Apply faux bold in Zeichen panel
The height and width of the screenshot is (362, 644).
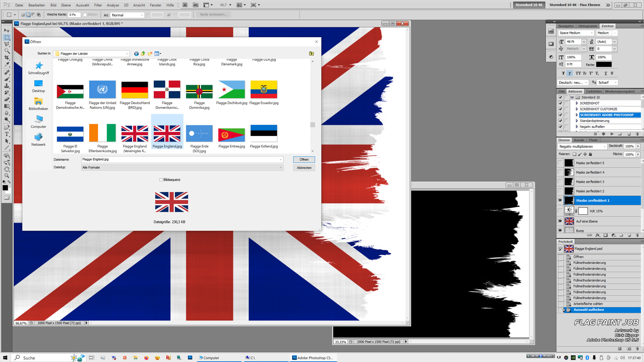pyautogui.click(x=563, y=73)
